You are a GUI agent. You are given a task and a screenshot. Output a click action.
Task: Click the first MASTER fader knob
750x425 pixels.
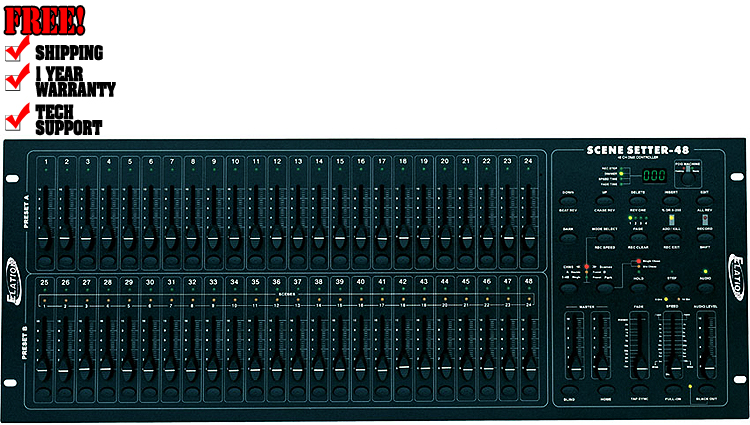pos(575,369)
